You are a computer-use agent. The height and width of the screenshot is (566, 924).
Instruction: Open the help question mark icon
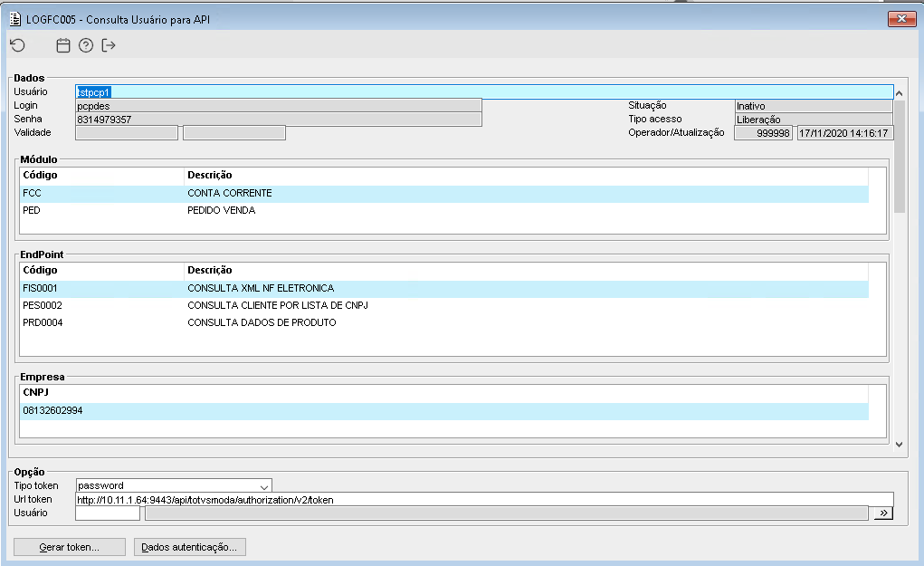[86, 45]
